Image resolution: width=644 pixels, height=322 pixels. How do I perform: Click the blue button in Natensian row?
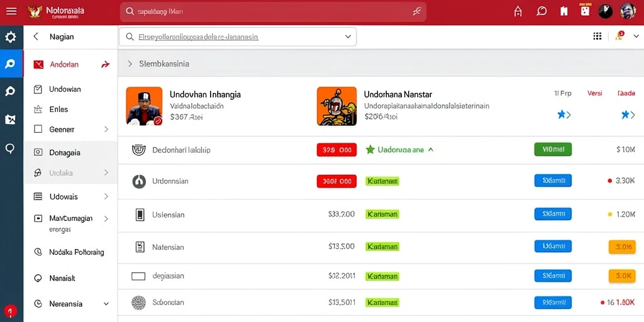[553, 246]
